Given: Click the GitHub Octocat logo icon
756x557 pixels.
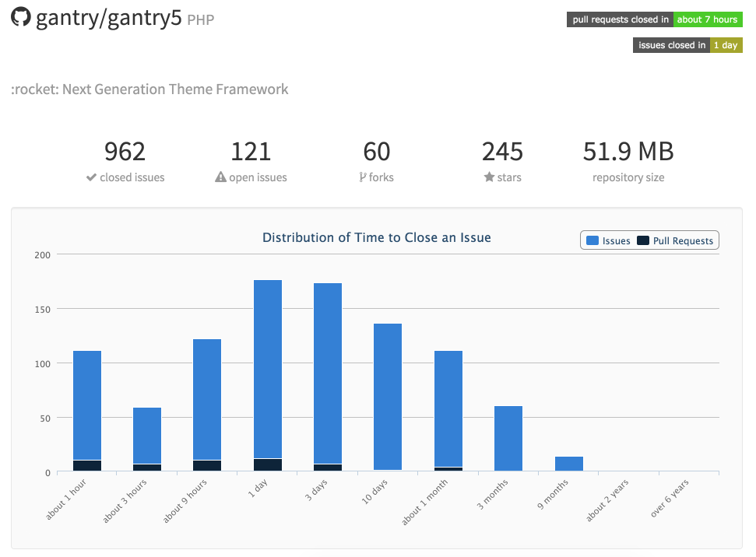Looking at the screenshot, I should [x=22, y=17].
